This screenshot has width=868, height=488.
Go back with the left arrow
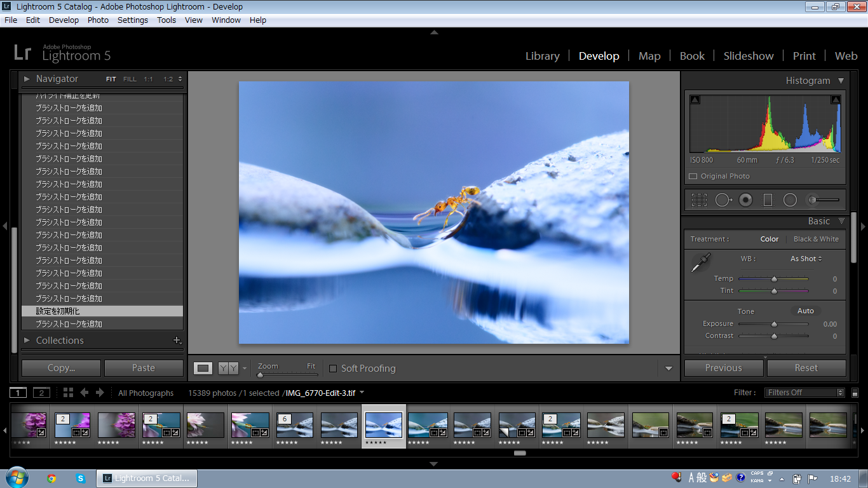84,392
